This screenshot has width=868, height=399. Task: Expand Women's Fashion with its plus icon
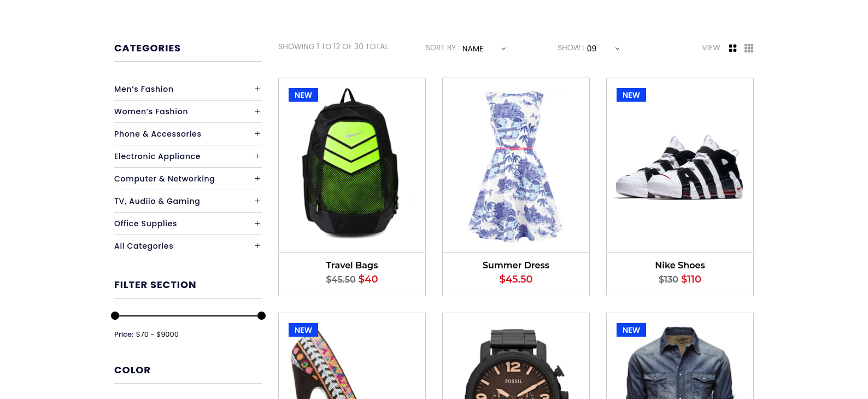click(257, 112)
